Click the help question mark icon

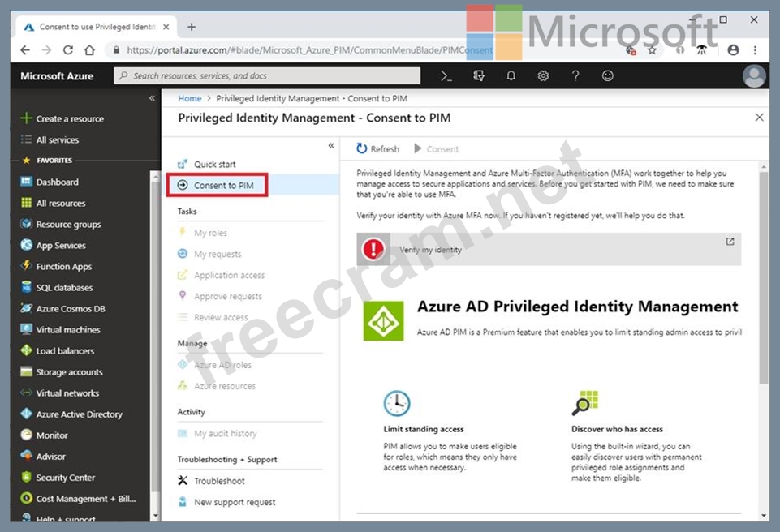[x=575, y=75]
